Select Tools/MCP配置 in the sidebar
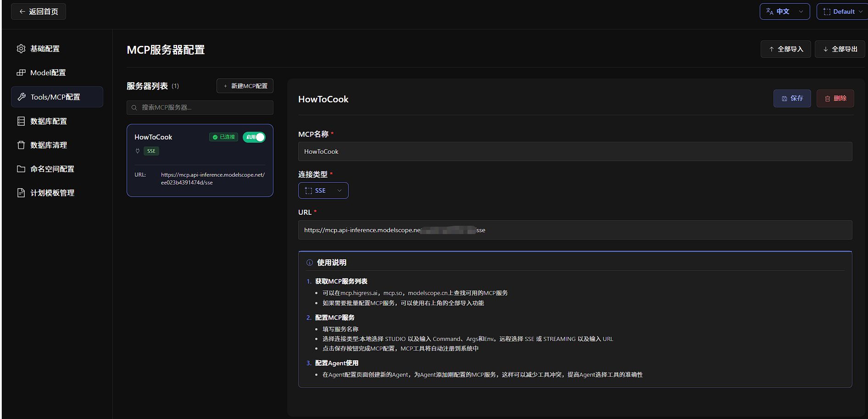Image resolution: width=868 pixels, height=419 pixels. click(57, 97)
